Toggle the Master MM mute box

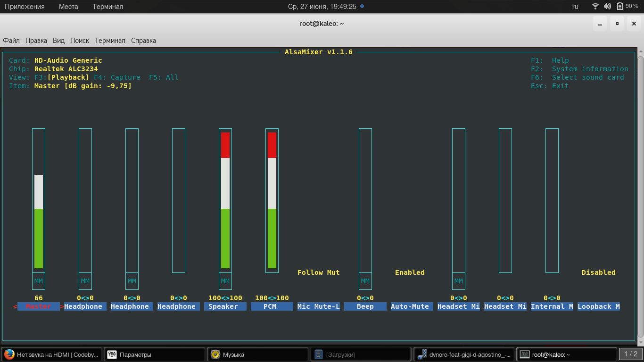click(39, 281)
